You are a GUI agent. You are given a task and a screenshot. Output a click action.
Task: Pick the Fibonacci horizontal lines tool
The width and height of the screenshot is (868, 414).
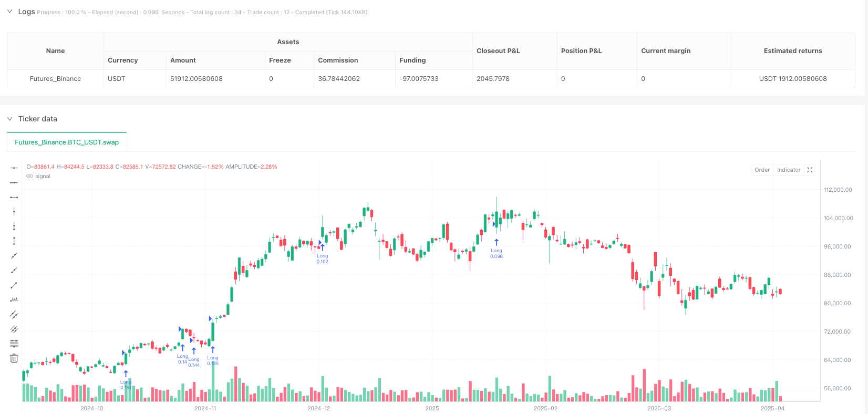(x=14, y=344)
